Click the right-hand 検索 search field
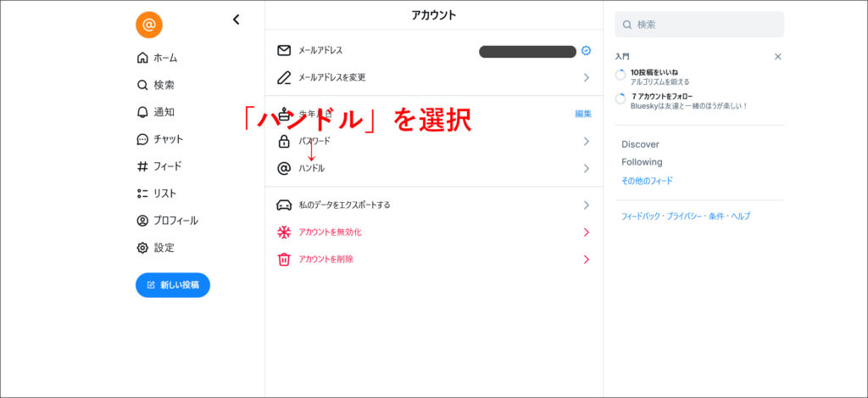868x398 pixels. point(699,25)
